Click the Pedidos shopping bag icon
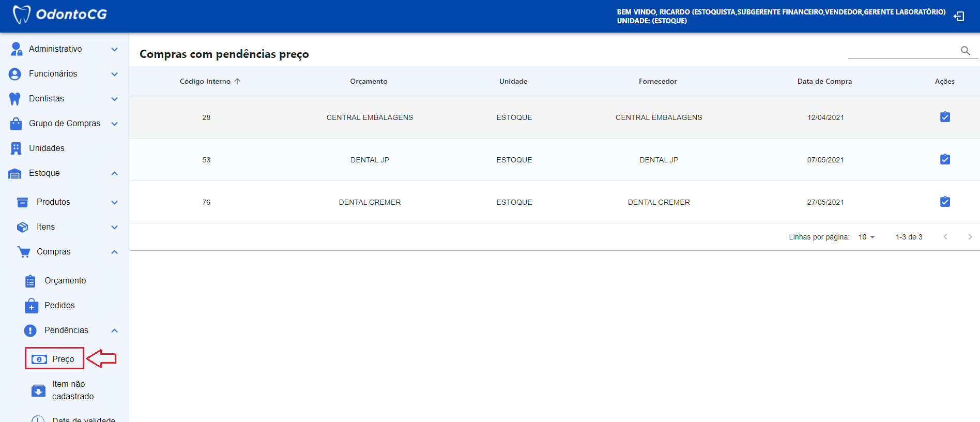980x422 pixels. (x=31, y=306)
